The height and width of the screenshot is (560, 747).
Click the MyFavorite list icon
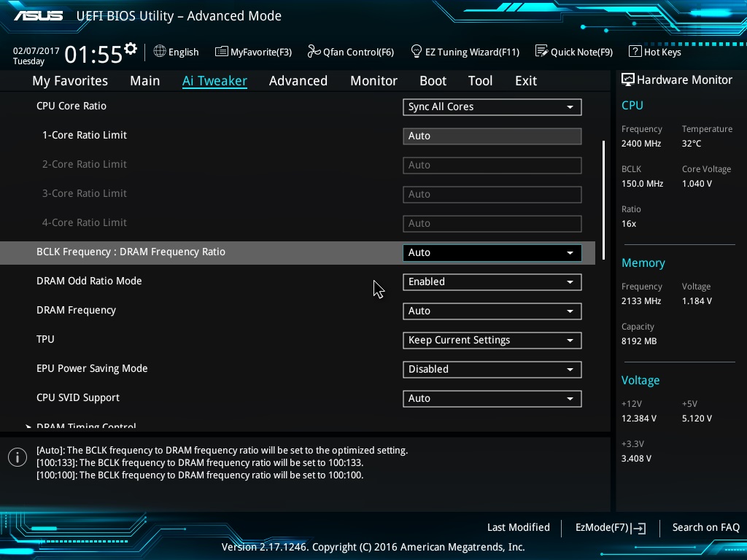point(221,52)
